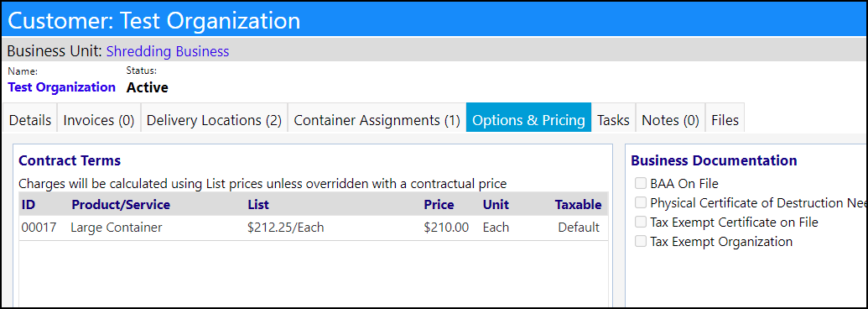The height and width of the screenshot is (309, 868).
Task: Sort by the ID column header
Action: click(x=29, y=205)
